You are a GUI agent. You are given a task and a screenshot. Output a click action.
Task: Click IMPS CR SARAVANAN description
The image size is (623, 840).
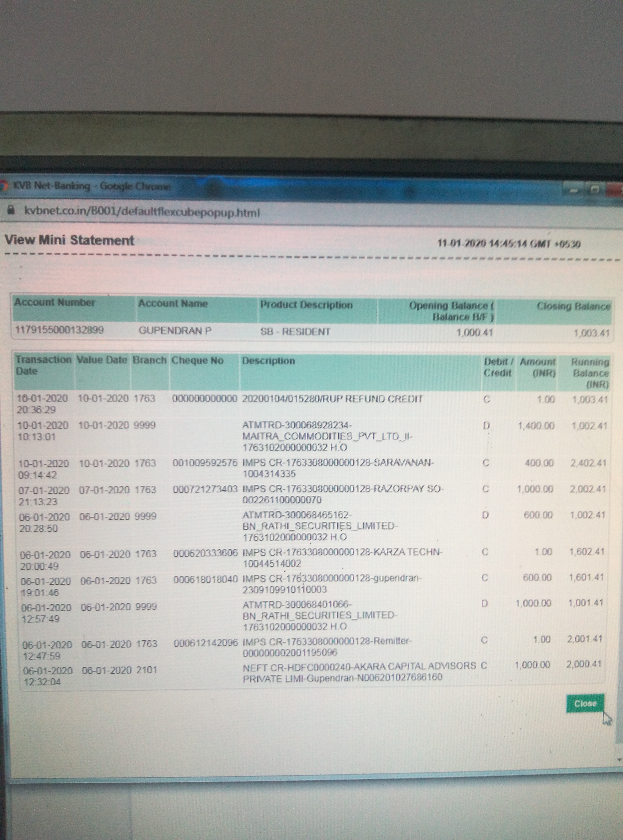(338, 468)
